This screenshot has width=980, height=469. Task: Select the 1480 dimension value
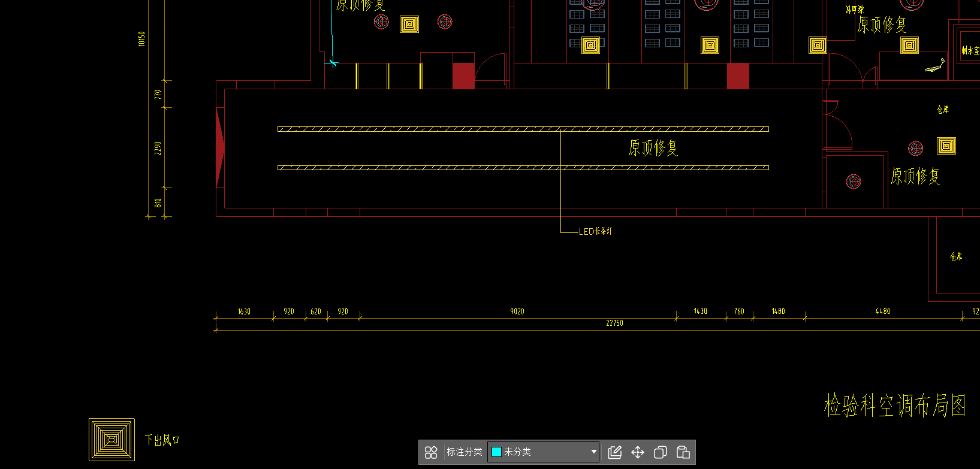[x=778, y=311]
